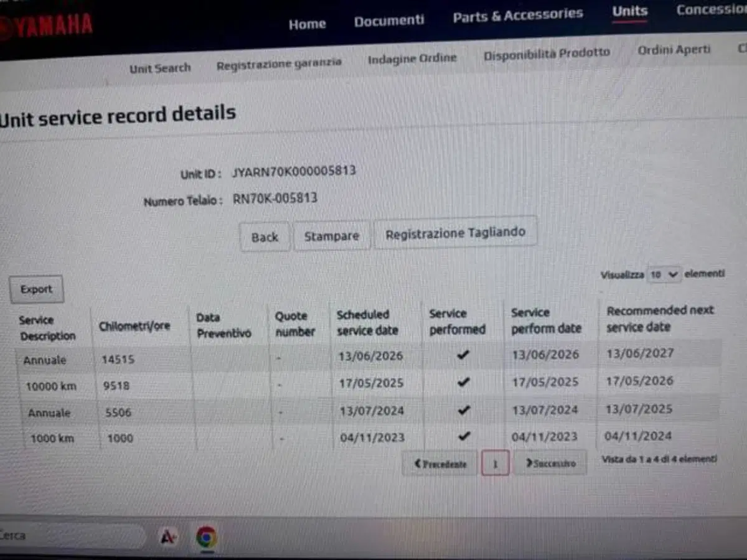Select the frame number RN70K-005813

275,198
